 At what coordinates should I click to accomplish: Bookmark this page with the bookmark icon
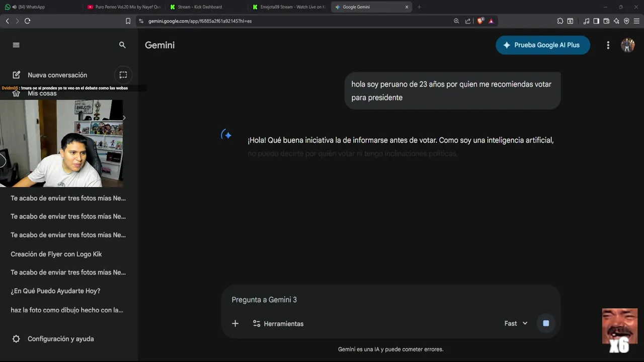[128, 21]
